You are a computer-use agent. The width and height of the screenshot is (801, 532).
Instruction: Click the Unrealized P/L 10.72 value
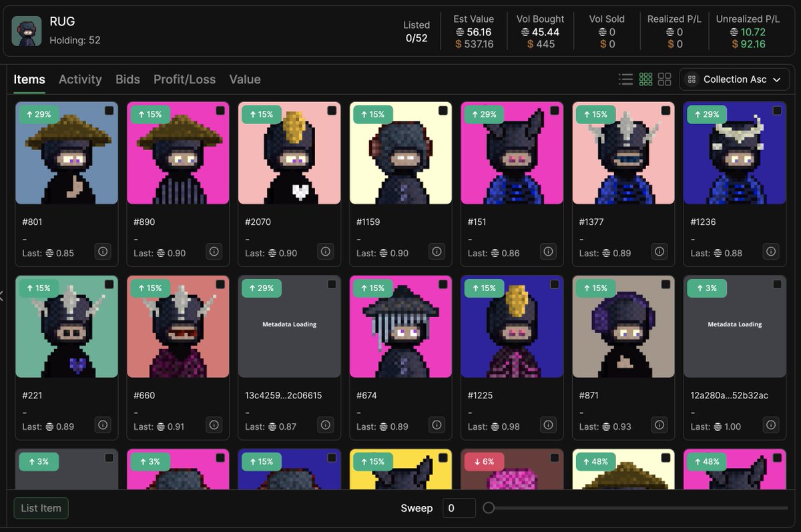click(748, 32)
